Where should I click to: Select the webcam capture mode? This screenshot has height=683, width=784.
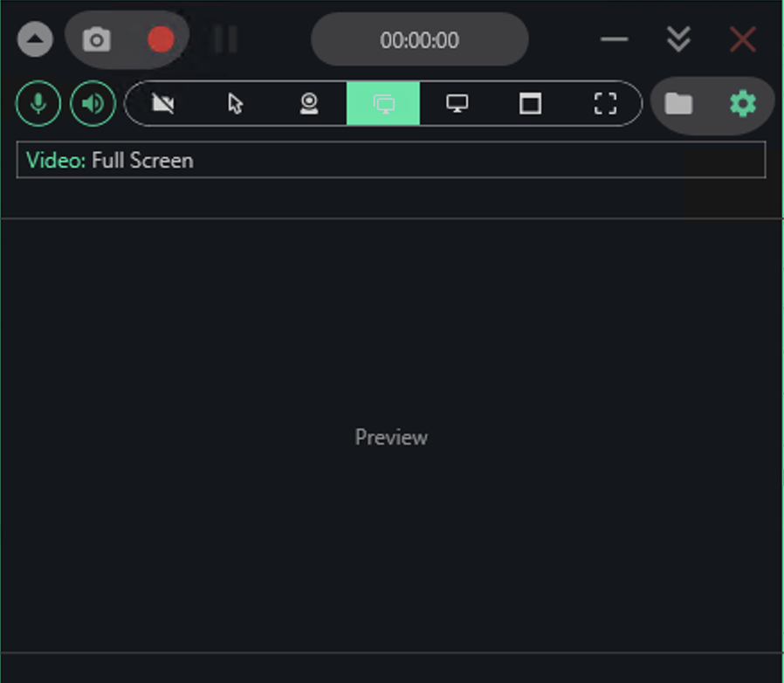(309, 104)
